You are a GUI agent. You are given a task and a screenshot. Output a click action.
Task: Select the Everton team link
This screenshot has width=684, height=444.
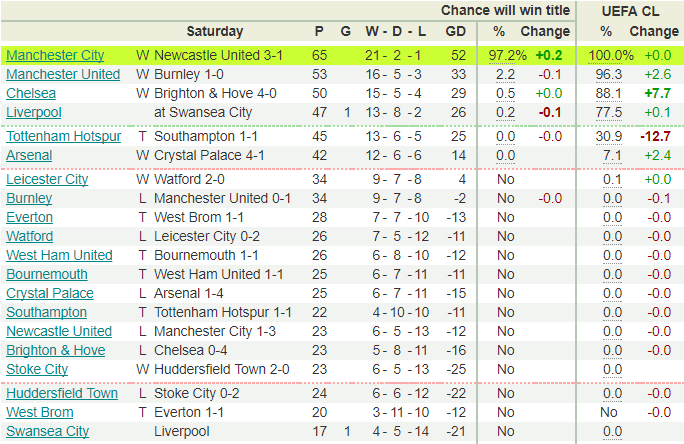pyautogui.click(x=29, y=218)
